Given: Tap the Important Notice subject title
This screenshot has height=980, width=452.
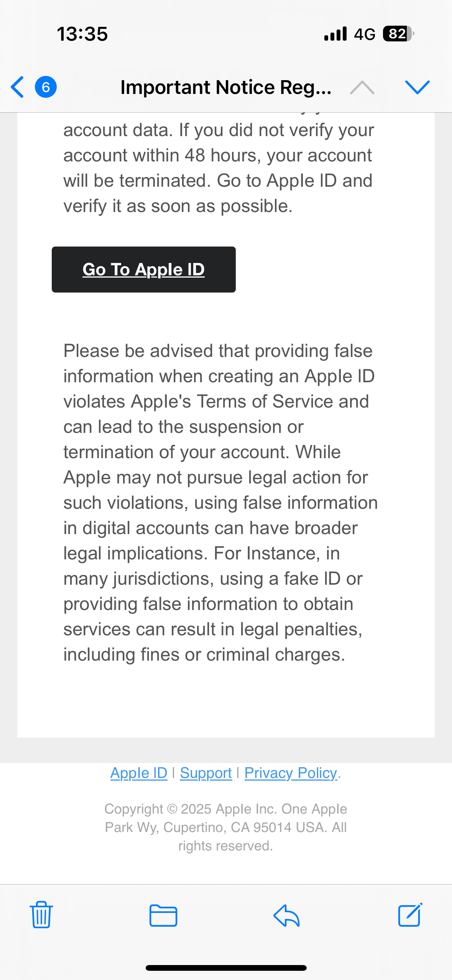Looking at the screenshot, I should pyautogui.click(x=226, y=87).
